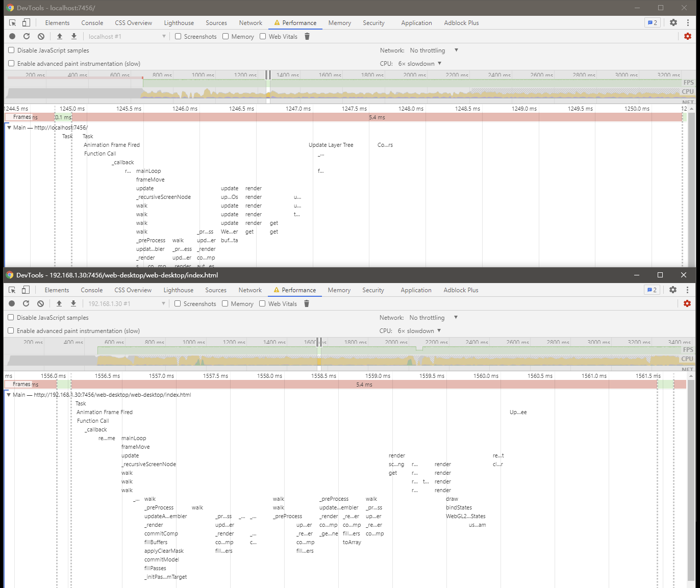Switch to Security tab in localhost DevTools
Image resolution: width=700 pixels, height=588 pixels.
coord(373,23)
